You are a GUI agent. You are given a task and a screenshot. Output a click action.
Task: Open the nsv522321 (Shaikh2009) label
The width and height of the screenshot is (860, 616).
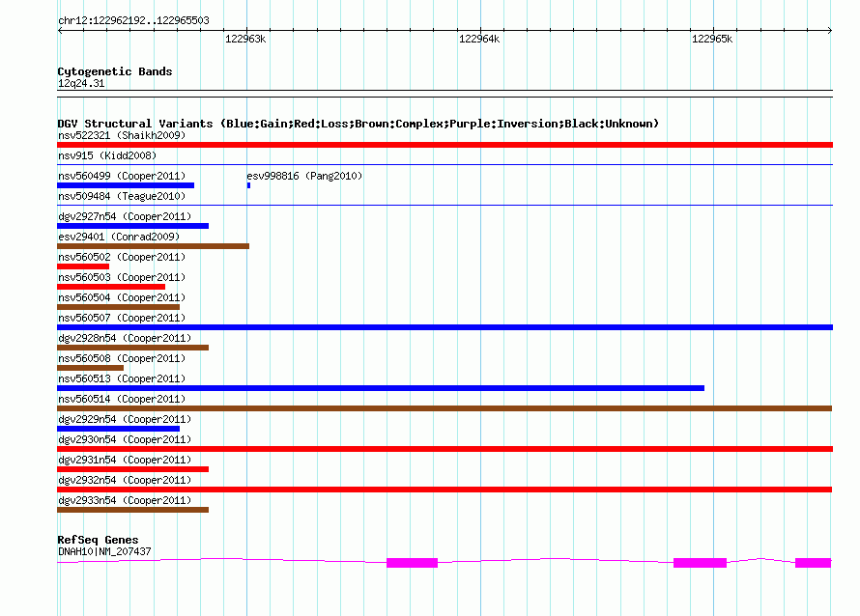tap(122, 135)
